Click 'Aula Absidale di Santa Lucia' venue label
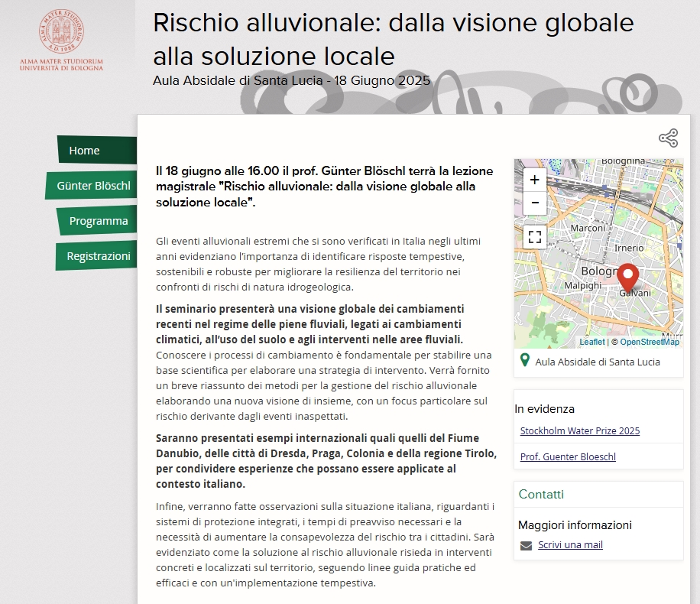 click(x=598, y=362)
